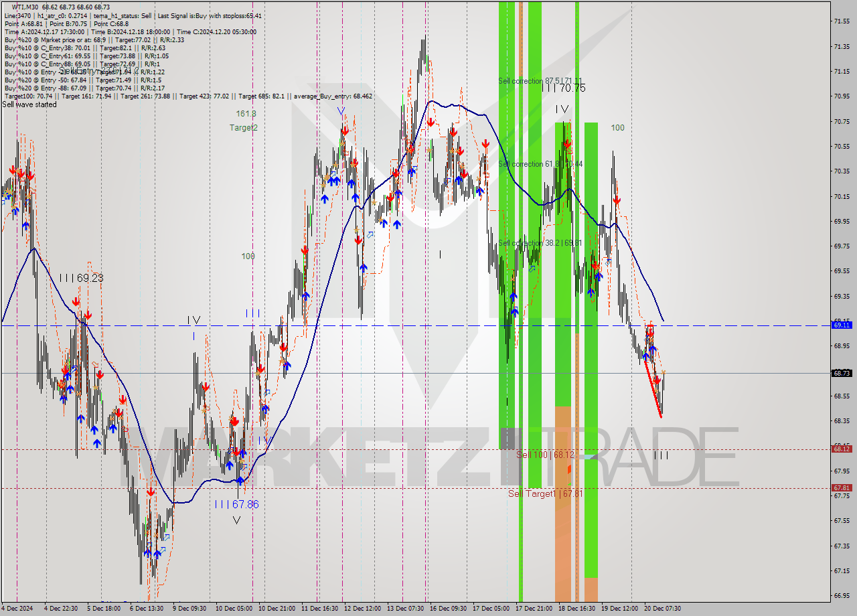Image resolution: width=857 pixels, height=616 pixels.
Task: Click the 67.15 price axis label
Action: point(842,570)
